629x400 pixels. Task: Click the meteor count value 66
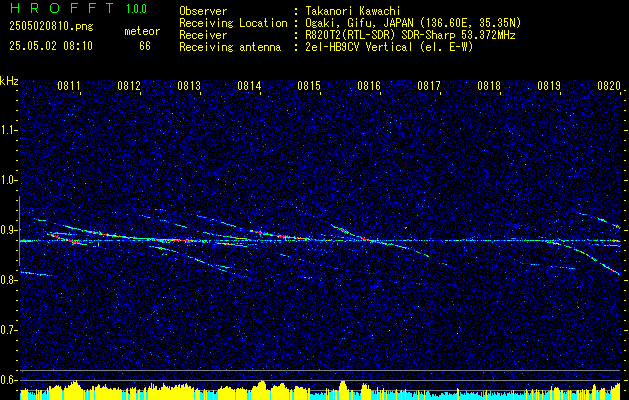(145, 46)
